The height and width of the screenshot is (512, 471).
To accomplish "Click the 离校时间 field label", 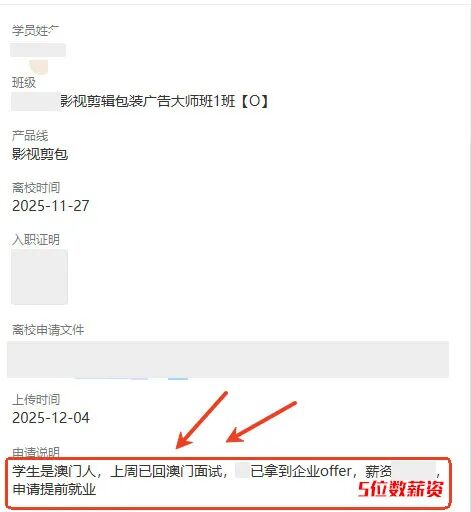I will (x=36, y=188).
